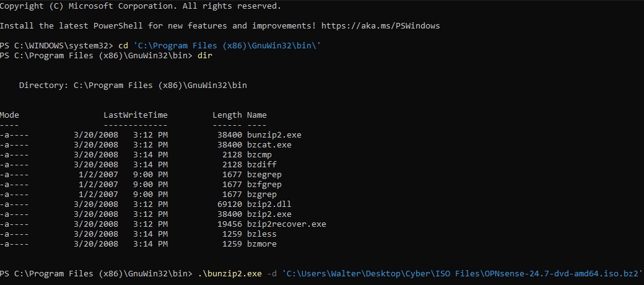The width and height of the screenshot is (644, 285).
Task: Click the bzcat.exe file name
Action: 269,144
